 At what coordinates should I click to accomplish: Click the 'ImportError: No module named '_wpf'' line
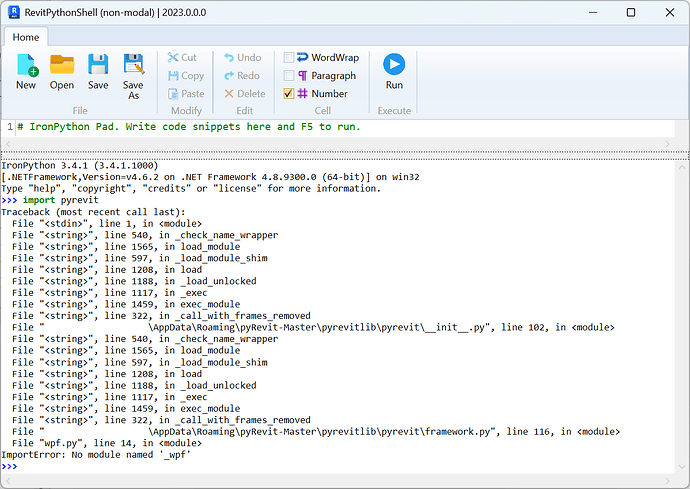tap(96, 455)
